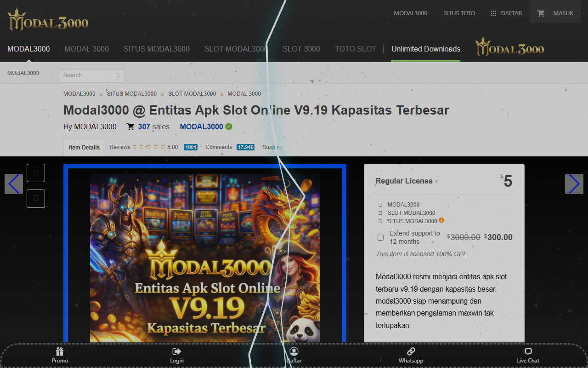Go to the next item with the right arrow

(x=574, y=184)
